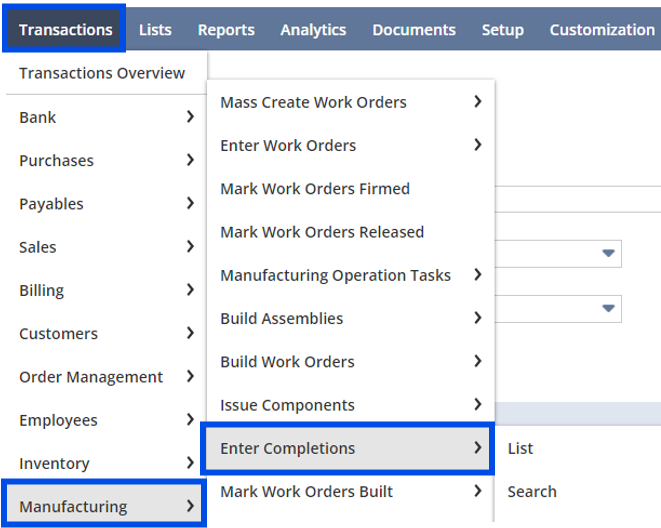Expand the Inventory submenu chevron
Viewport: 661px width, 528px height.
pyautogui.click(x=191, y=463)
